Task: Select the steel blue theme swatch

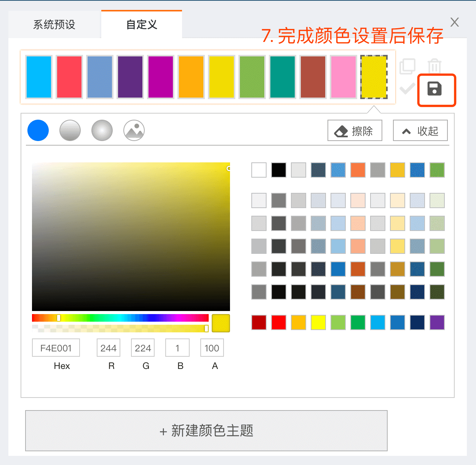Action: (100, 77)
